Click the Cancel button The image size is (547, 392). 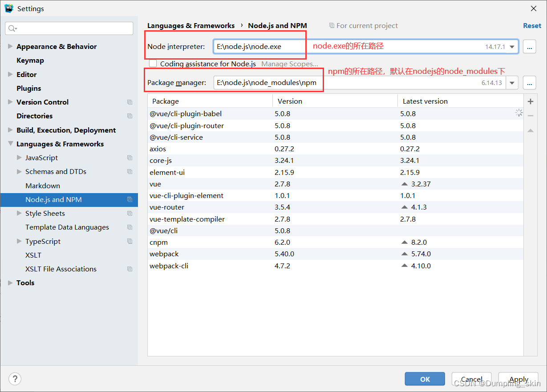pos(471,379)
